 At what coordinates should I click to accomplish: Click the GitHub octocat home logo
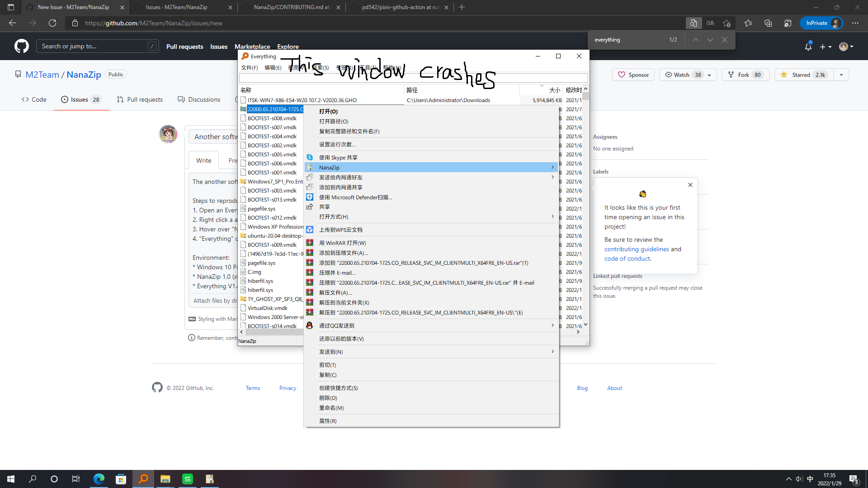(21, 46)
